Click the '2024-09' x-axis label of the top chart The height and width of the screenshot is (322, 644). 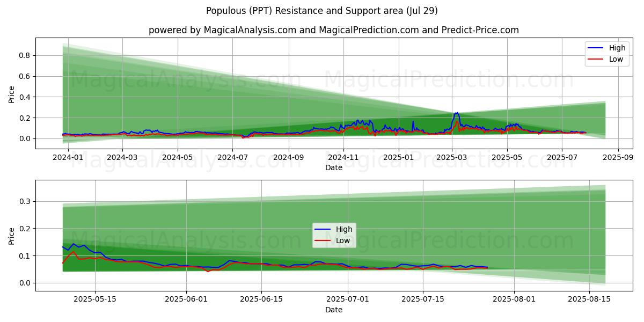[289, 157]
